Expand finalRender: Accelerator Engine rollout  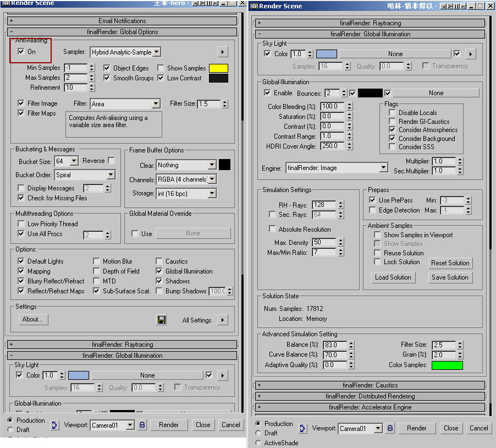[x=370, y=407]
